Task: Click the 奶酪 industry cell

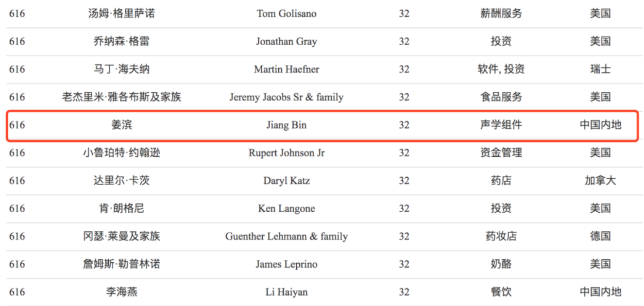Action: 501,264
